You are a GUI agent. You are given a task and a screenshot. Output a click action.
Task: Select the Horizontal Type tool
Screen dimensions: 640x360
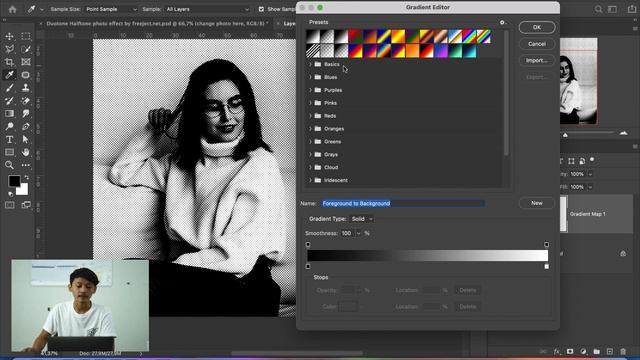(x=9, y=139)
